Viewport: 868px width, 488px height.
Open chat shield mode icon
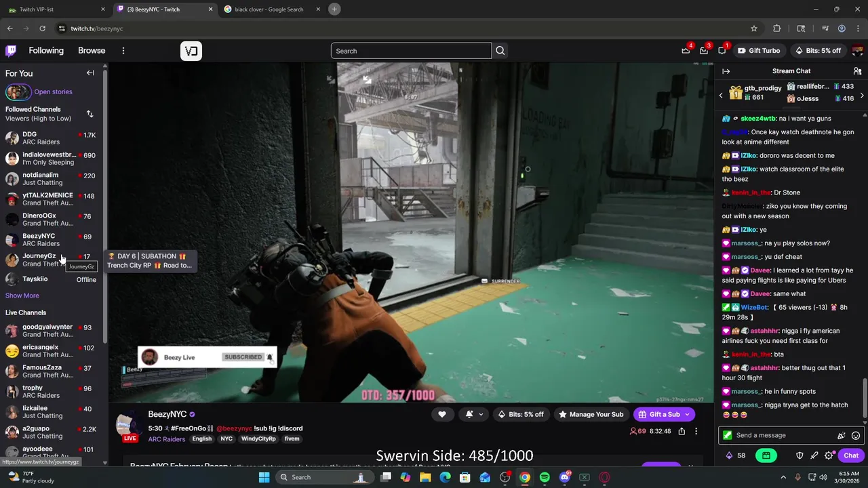800,455
